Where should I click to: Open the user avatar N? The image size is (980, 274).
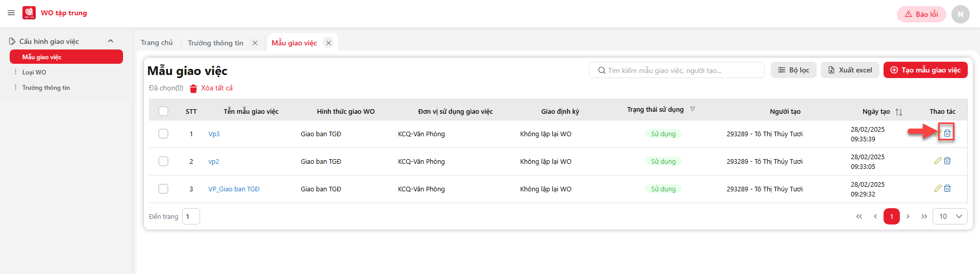coord(961,14)
